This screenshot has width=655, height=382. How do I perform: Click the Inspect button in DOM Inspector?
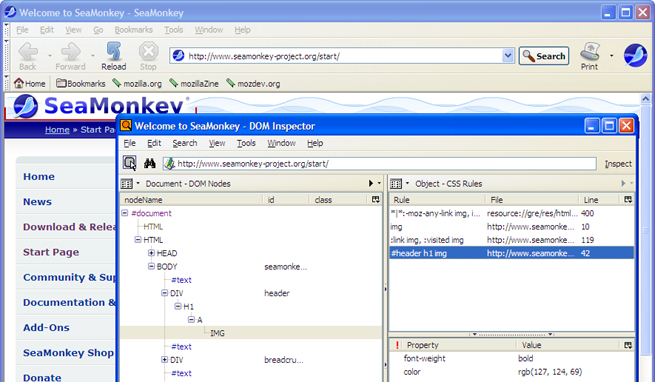[x=618, y=164]
